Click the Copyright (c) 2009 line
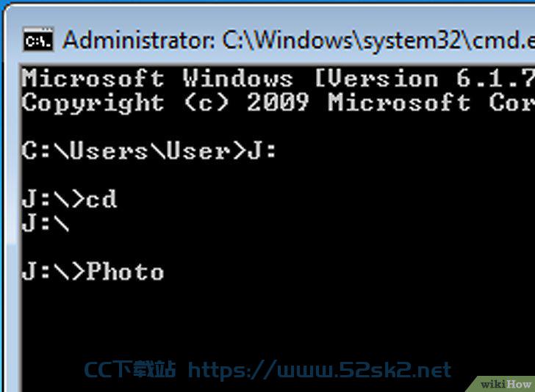This screenshot has height=392, width=535. click(278, 102)
